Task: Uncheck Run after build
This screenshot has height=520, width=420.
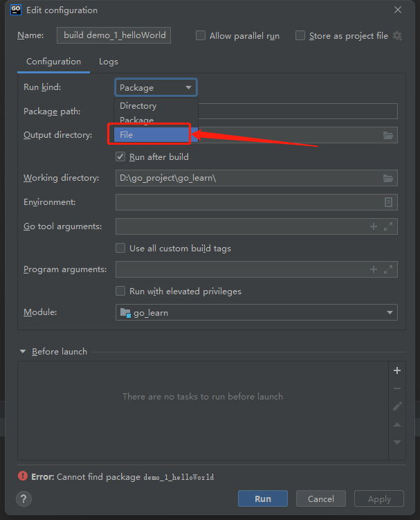Action: (x=120, y=156)
